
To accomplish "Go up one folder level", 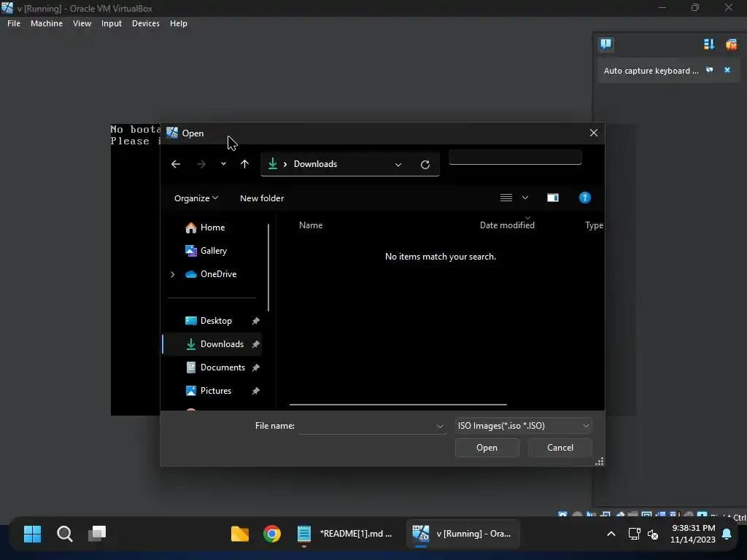I will [244, 164].
